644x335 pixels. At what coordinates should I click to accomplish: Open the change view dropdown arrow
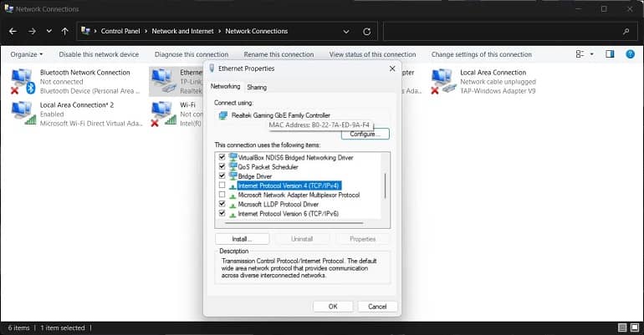point(592,54)
